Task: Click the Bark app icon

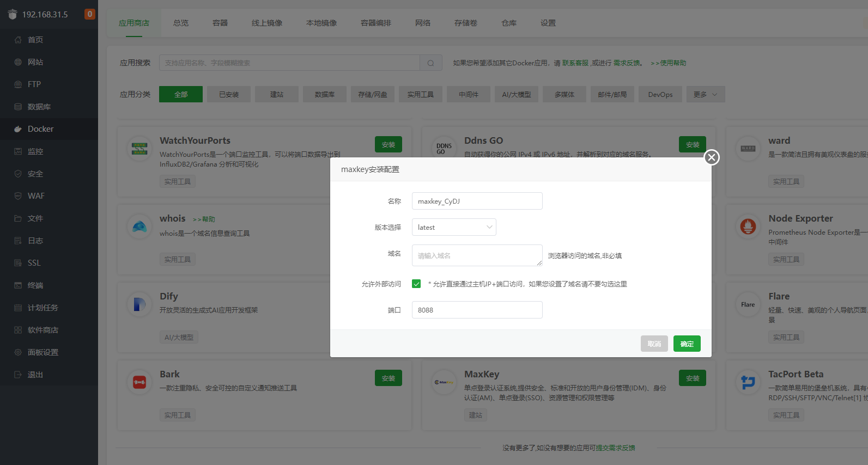Action: pos(139,382)
